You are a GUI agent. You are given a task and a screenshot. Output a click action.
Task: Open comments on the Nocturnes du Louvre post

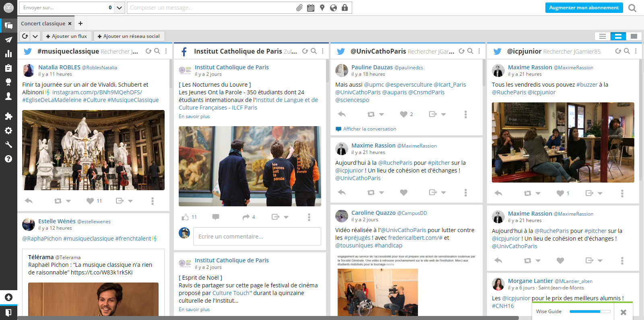[x=216, y=217]
